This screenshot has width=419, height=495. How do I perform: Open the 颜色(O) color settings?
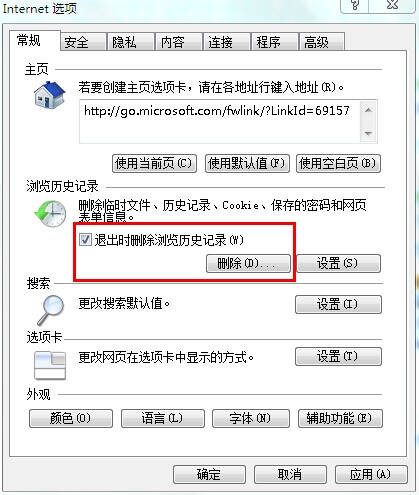pos(71,418)
